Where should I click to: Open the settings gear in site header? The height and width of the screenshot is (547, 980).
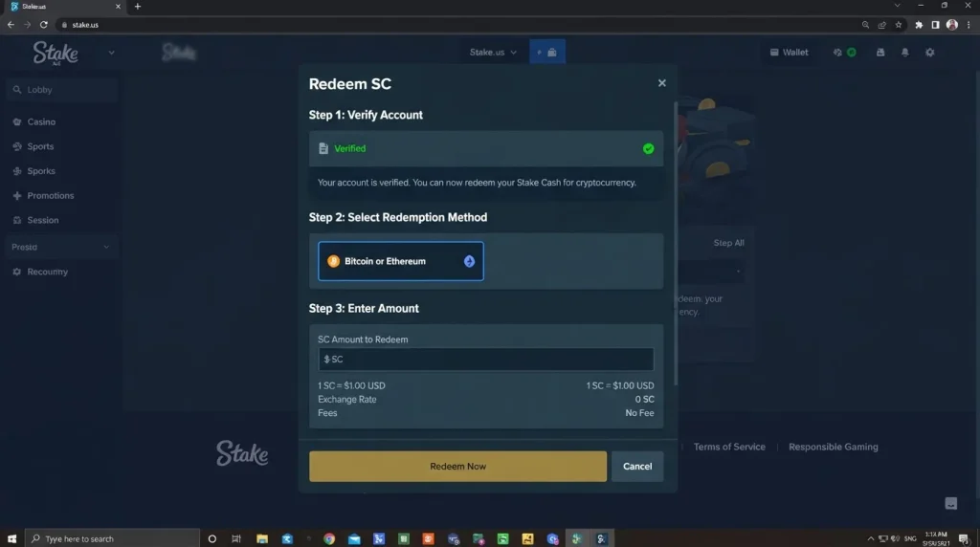(930, 53)
